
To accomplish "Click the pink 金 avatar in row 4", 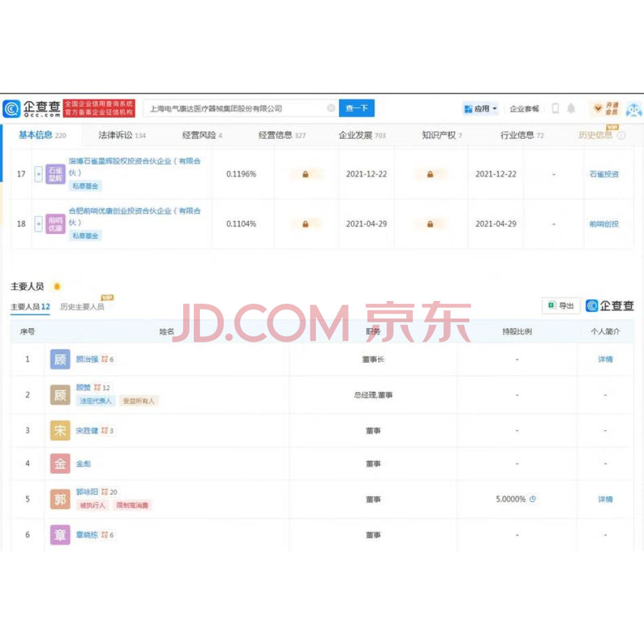I will [x=60, y=464].
